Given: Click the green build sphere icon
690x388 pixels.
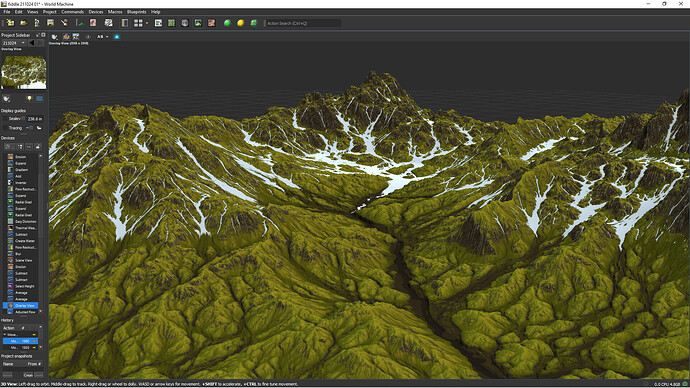Looking at the screenshot, I should pos(227,23).
